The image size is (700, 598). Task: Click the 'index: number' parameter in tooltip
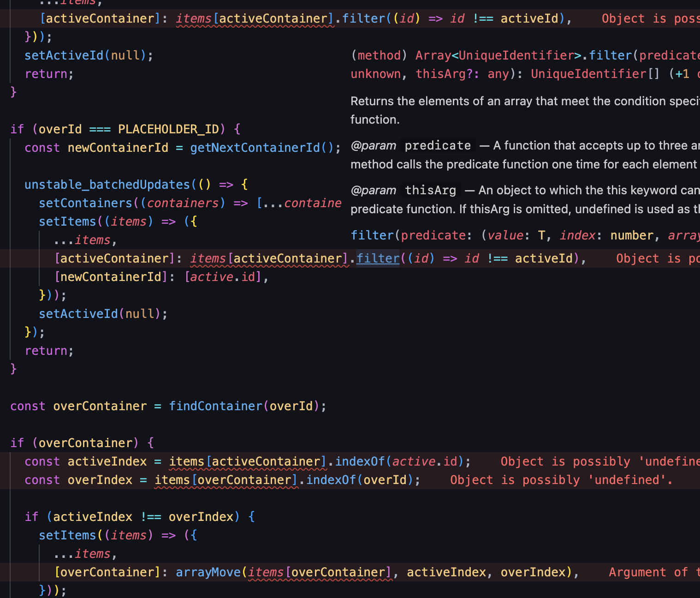tap(607, 235)
